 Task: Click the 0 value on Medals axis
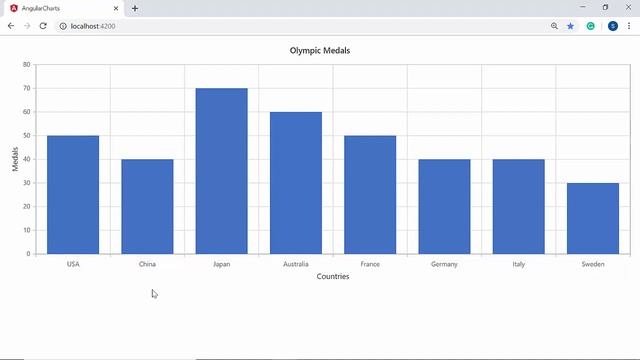(x=29, y=254)
